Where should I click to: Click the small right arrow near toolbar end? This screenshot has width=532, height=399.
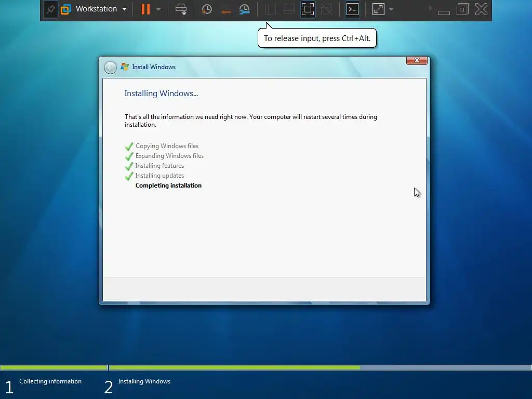point(430,8)
